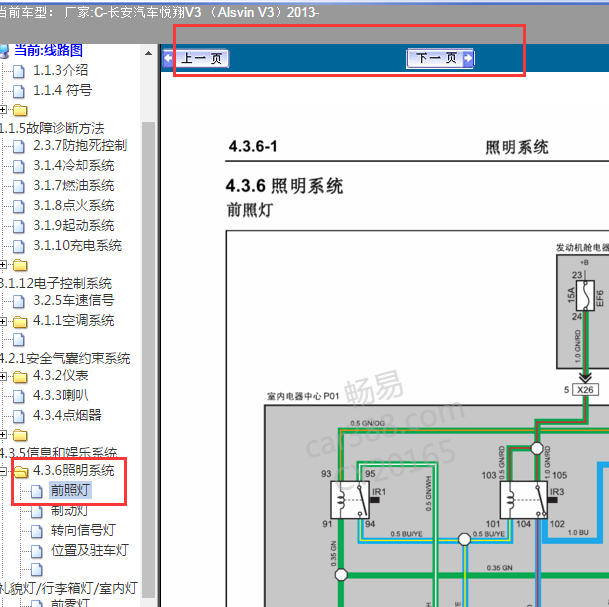Expand the 1.1.5故障诊断方法 folder node
Image resolution: width=609 pixels, height=607 pixels.
[3, 110]
